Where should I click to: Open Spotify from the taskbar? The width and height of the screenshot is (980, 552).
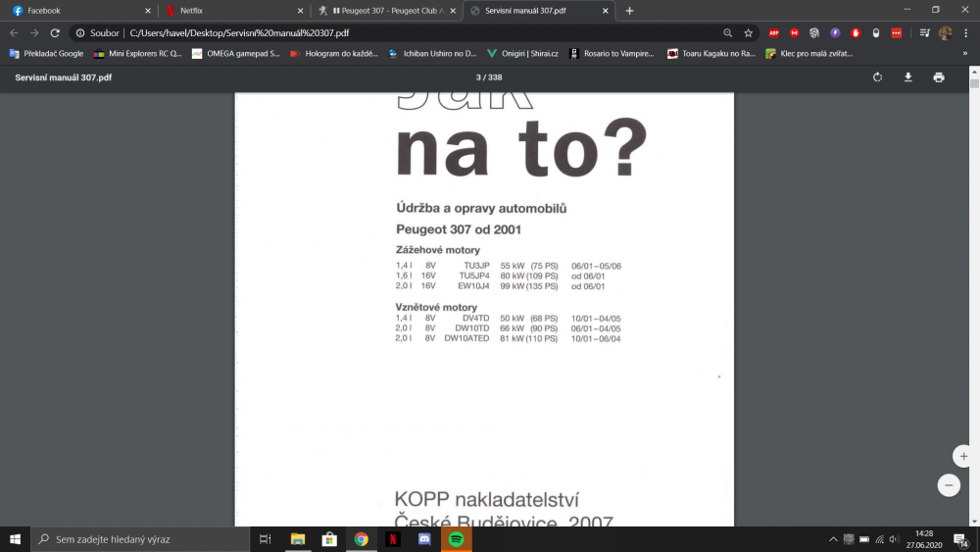[x=457, y=539]
